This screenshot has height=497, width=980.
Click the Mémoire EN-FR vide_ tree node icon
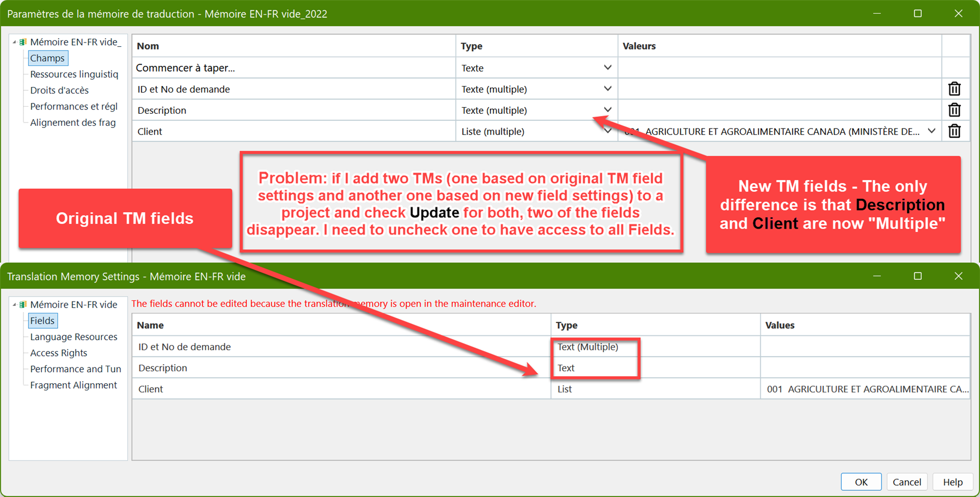pyautogui.click(x=23, y=42)
